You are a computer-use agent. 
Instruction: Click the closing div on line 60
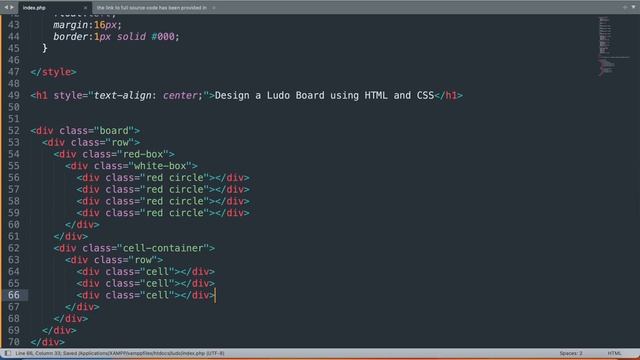(82, 225)
